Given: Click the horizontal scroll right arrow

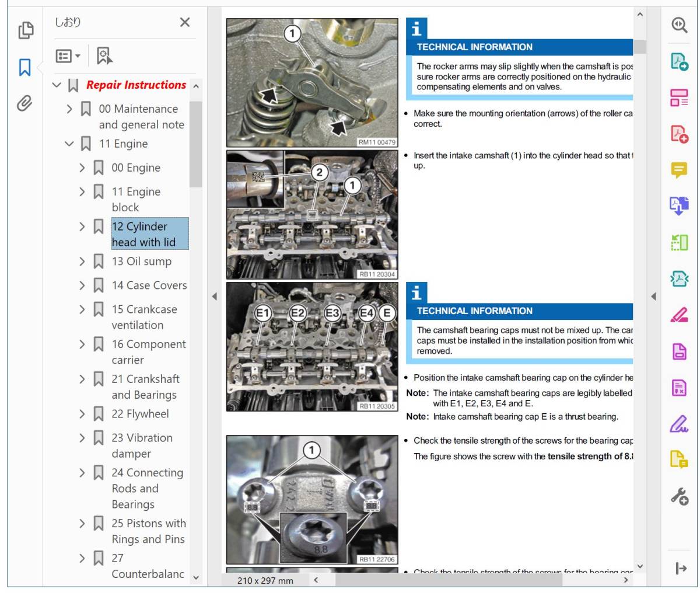Looking at the screenshot, I should click(x=626, y=580).
